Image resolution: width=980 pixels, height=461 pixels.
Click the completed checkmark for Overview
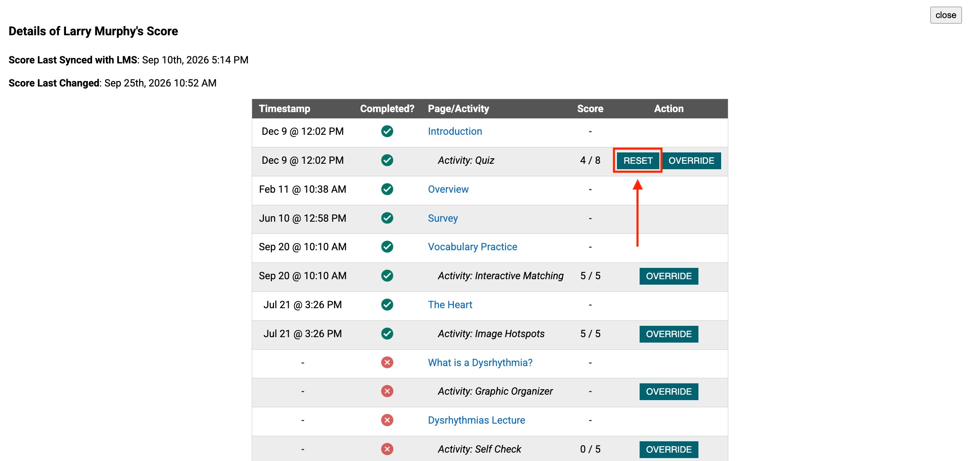tap(387, 189)
